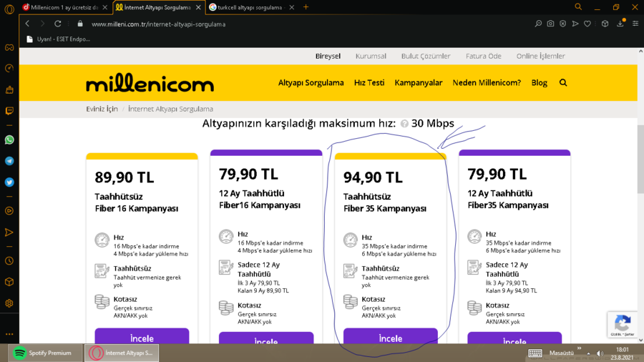This screenshot has height=362, width=644.
Task: Go back with the back arrow
Action: [x=27, y=24]
